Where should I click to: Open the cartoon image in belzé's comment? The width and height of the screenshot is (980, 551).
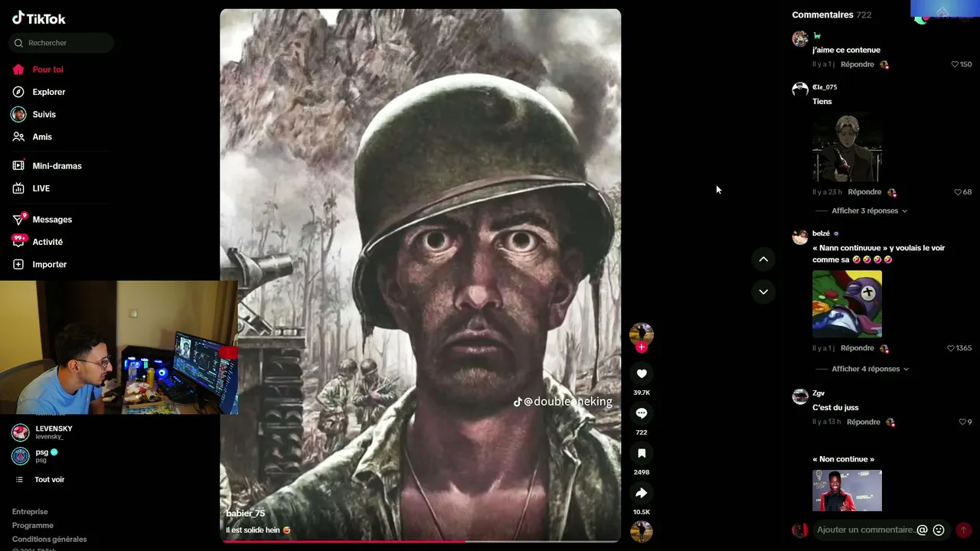(x=847, y=304)
